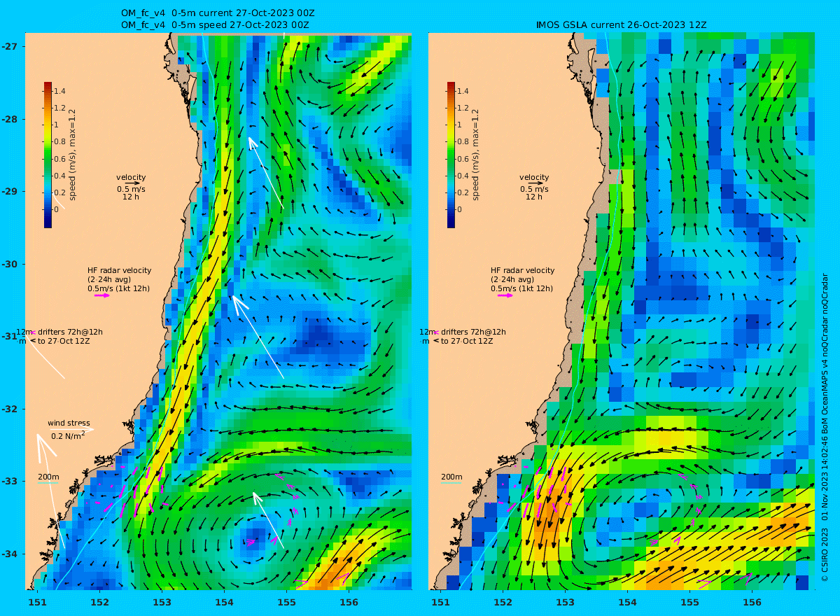Click longitude label 153 under OM_fc_v4 map
This screenshot has width=840, height=616.
click(162, 602)
